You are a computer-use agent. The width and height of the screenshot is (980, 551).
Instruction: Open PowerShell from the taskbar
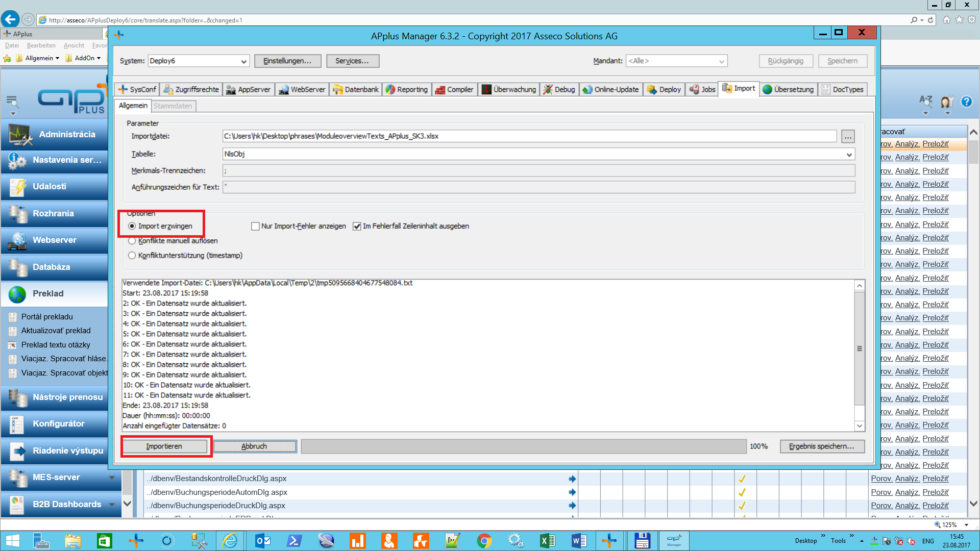click(295, 540)
